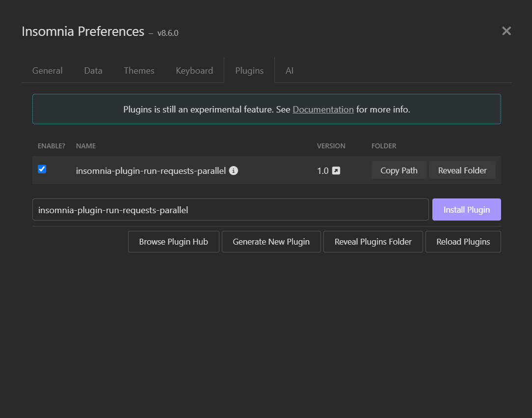Disable the insomnia-plugin-run-requests-parallel plugin checkbox
This screenshot has width=532, height=418.
click(x=42, y=169)
